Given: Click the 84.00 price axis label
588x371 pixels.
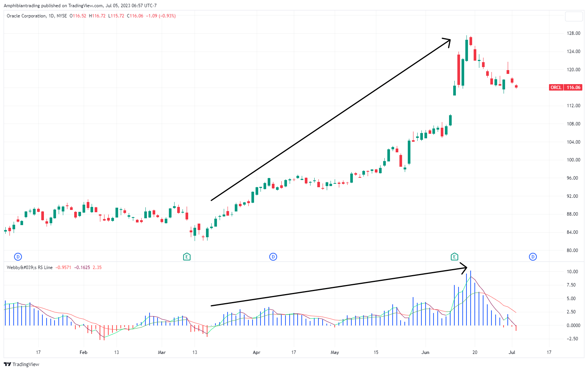Looking at the screenshot, I should [x=573, y=232].
